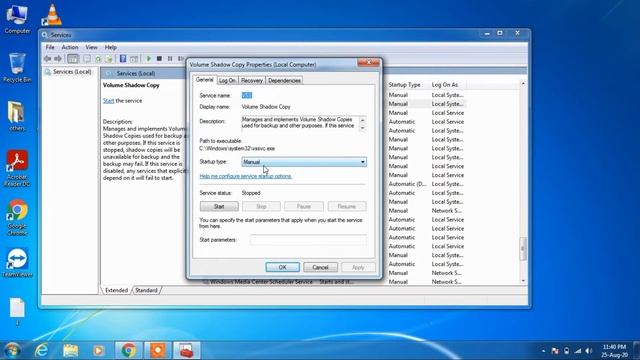Image resolution: width=640 pixels, height=360 pixels.
Task: Click the green Start Service play icon
Action: [x=149, y=59]
